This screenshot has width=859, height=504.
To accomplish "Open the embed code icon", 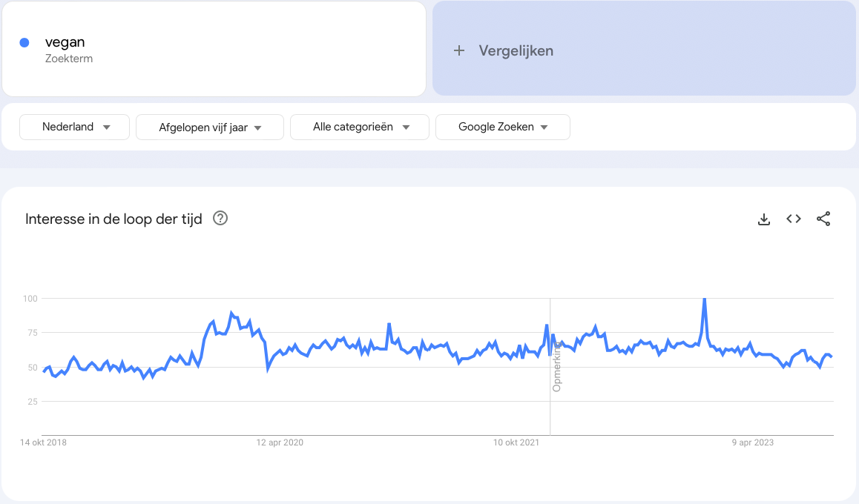I will click(x=794, y=219).
